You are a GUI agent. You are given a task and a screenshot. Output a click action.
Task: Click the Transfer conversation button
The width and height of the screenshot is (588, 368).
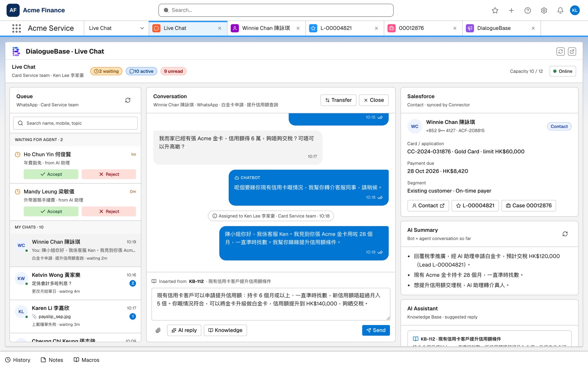(x=338, y=100)
